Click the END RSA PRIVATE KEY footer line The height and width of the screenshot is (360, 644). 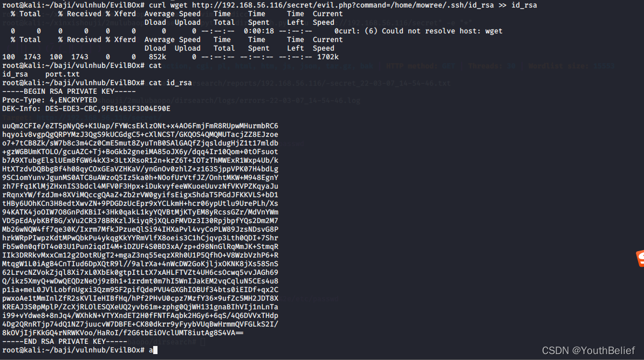65,342
